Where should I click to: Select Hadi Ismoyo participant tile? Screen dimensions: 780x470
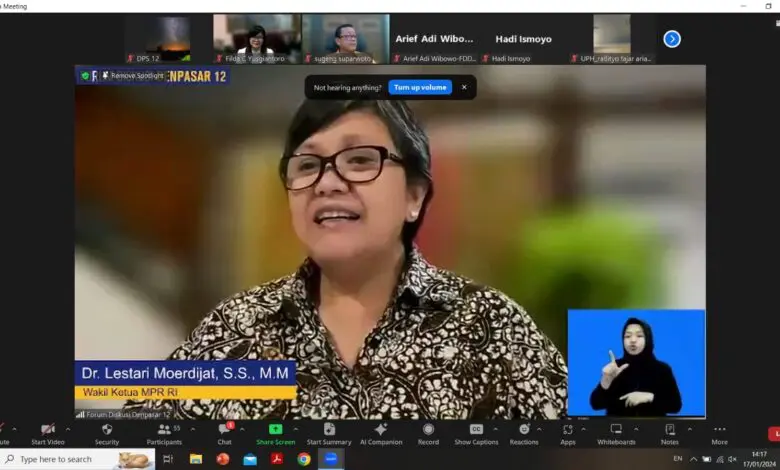pos(523,39)
